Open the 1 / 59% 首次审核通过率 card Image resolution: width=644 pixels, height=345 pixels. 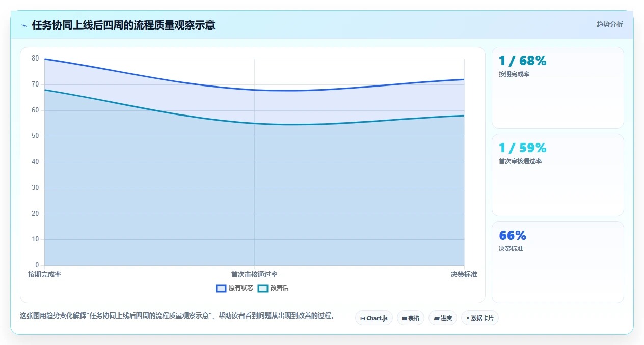(x=557, y=175)
